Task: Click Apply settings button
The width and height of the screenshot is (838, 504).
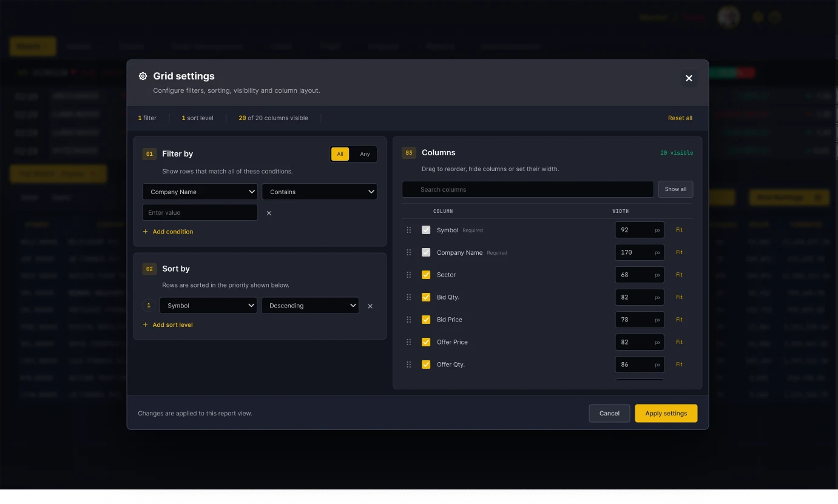Action: point(666,414)
